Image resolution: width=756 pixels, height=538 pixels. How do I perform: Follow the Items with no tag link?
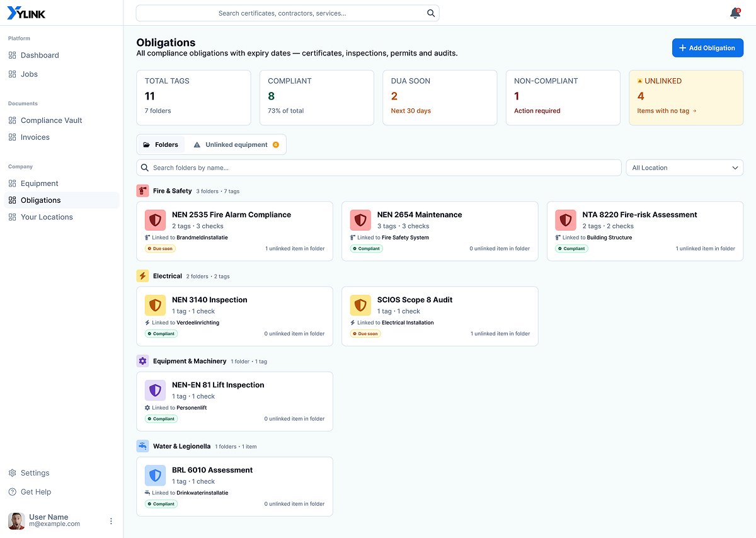667,111
